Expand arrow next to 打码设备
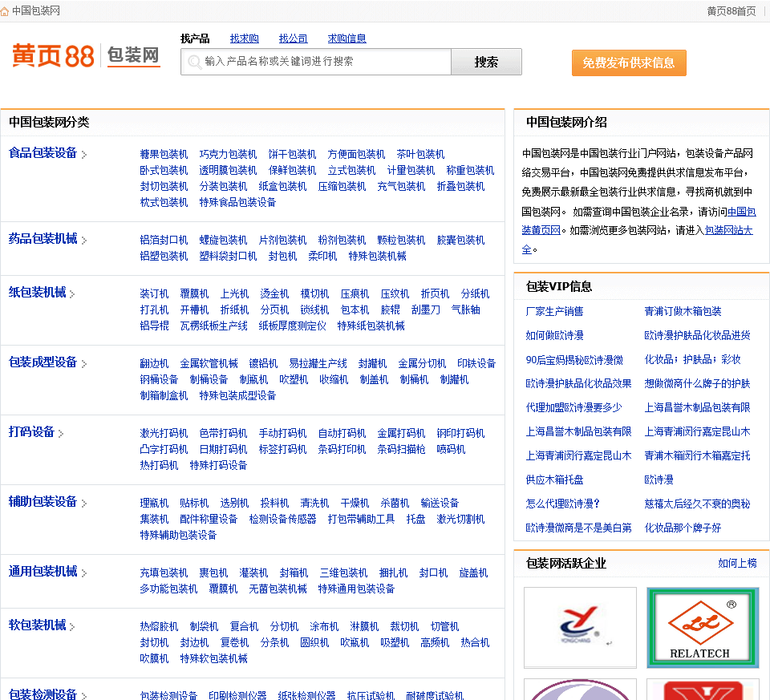770x700 pixels. tap(60, 434)
